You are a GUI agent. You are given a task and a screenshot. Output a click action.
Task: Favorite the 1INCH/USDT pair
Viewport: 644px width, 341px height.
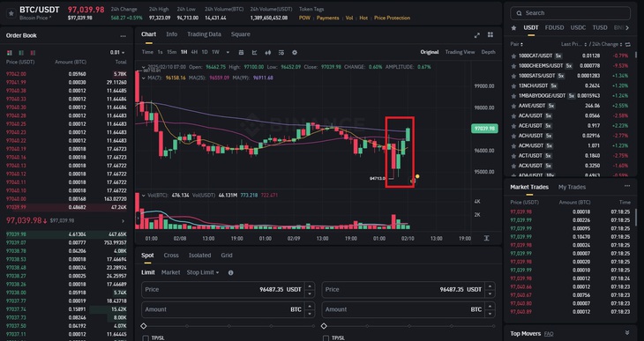click(x=513, y=86)
